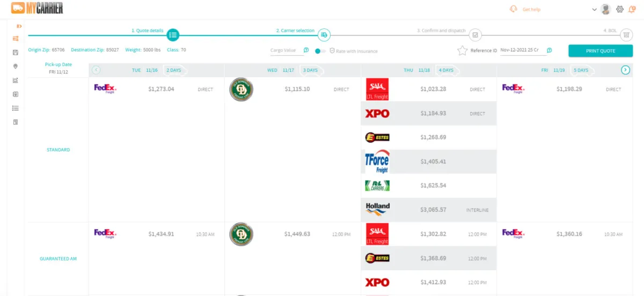Screen dimensions: 644x296
Task: Go to step 2 Carrier selection icon
Action: click(x=324, y=35)
